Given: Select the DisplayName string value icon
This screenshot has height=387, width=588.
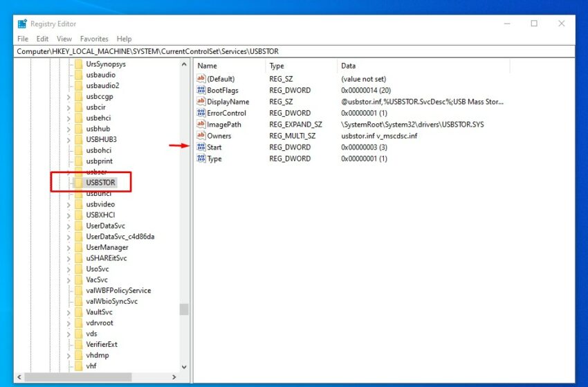Looking at the screenshot, I should pos(201,101).
